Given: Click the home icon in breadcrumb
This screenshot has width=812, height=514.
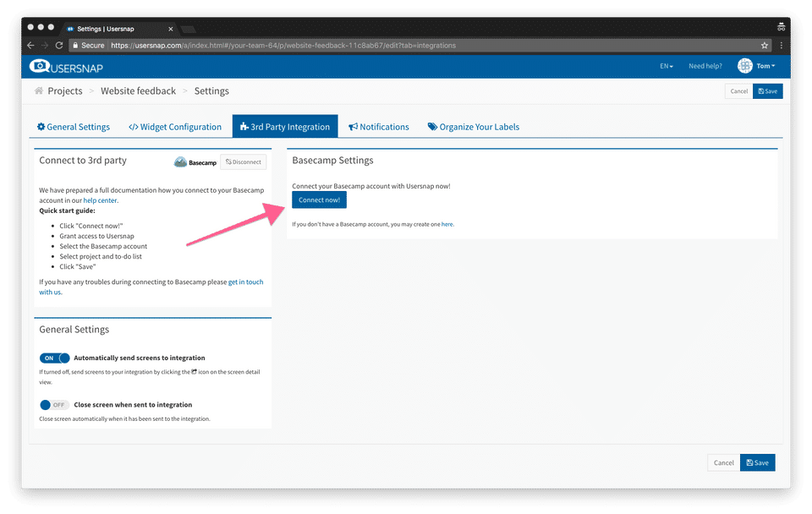Looking at the screenshot, I should (39, 90).
